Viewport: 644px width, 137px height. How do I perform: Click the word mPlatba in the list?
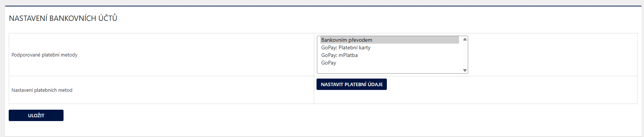click(348, 55)
